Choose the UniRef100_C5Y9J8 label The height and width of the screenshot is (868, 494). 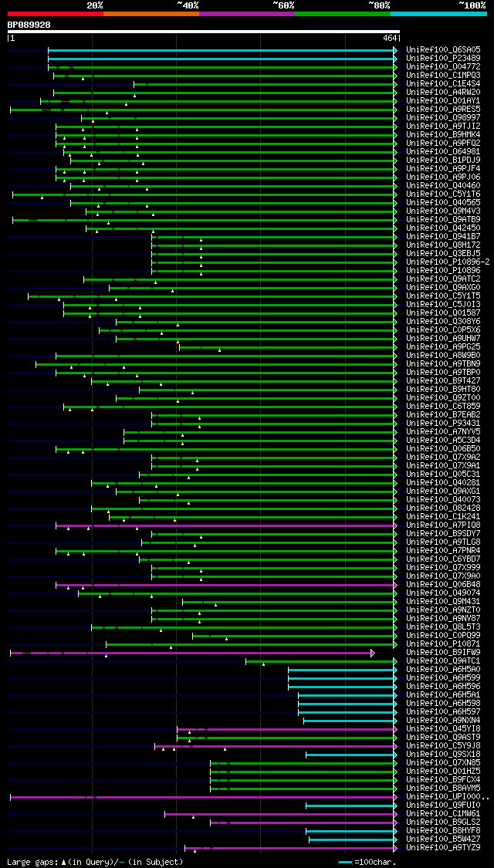point(443,745)
